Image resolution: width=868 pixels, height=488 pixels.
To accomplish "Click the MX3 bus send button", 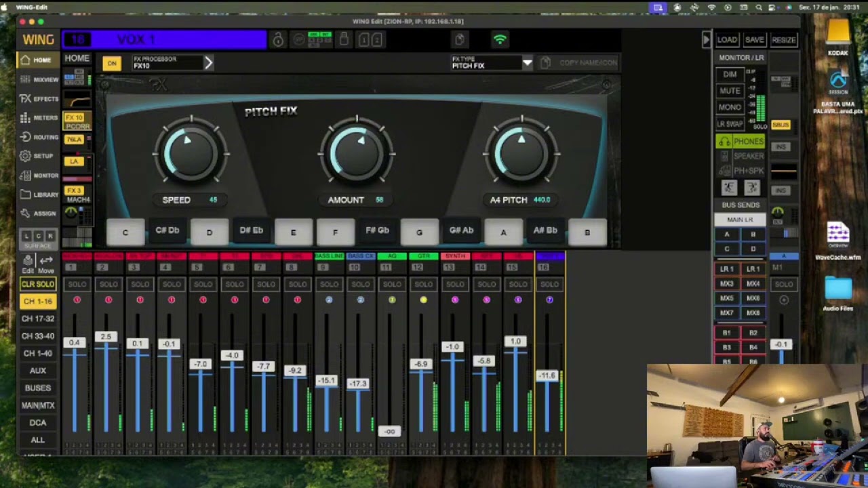I will point(727,284).
